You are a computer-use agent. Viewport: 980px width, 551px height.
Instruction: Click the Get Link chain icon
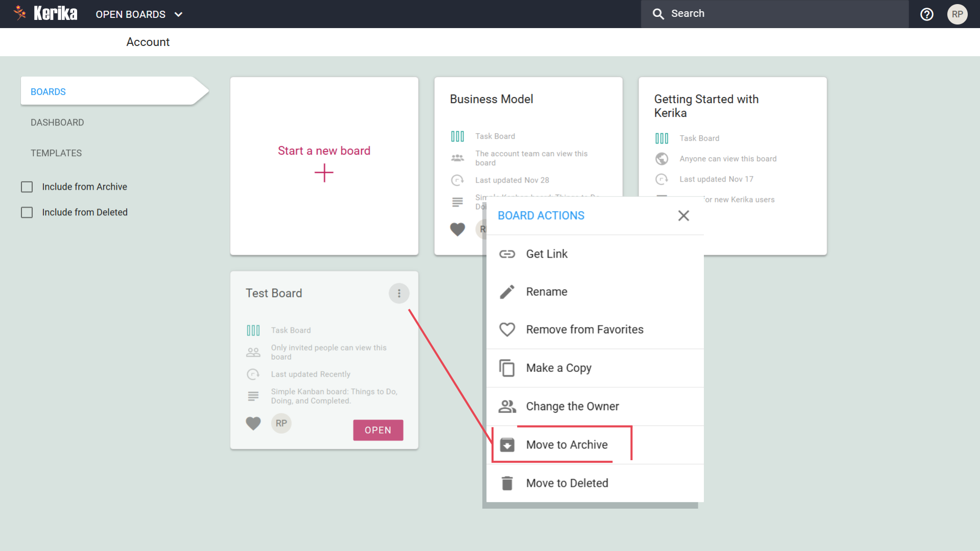pos(507,254)
